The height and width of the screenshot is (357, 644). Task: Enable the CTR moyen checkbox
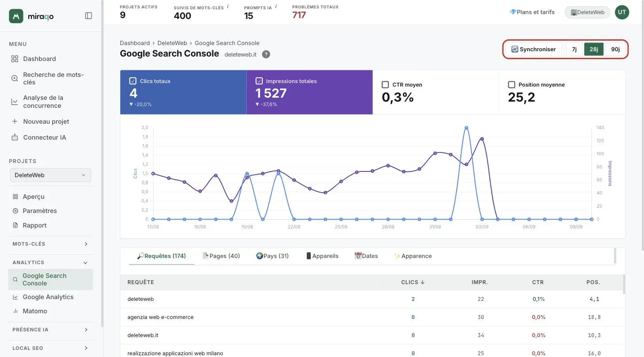(385, 84)
